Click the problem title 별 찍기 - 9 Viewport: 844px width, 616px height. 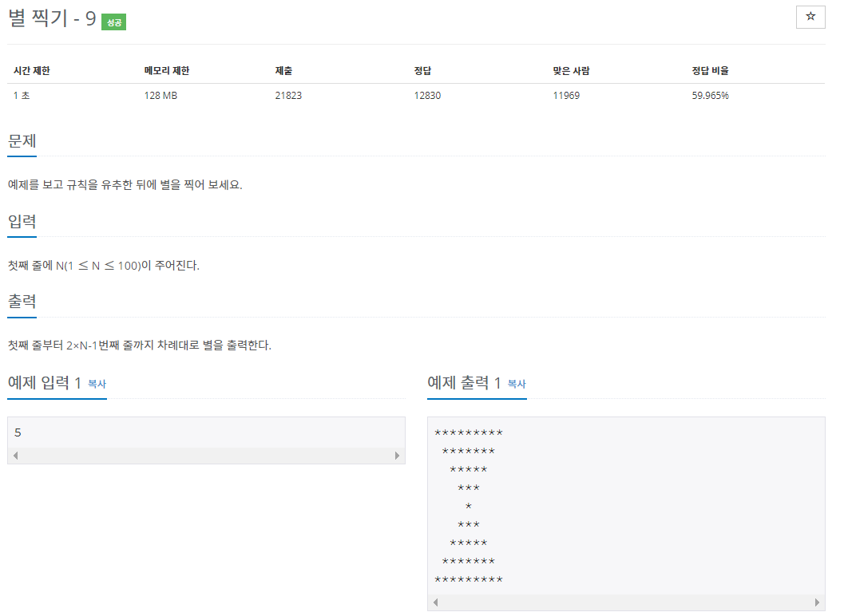click(x=52, y=18)
